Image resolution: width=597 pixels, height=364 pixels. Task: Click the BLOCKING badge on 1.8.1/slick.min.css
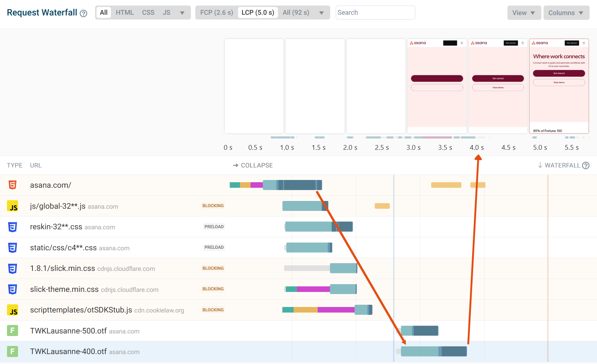click(x=213, y=268)
